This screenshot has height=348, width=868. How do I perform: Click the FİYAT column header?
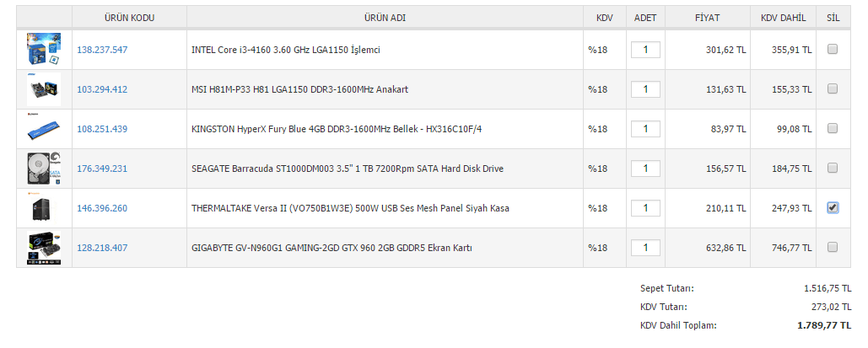click(707, 18)
